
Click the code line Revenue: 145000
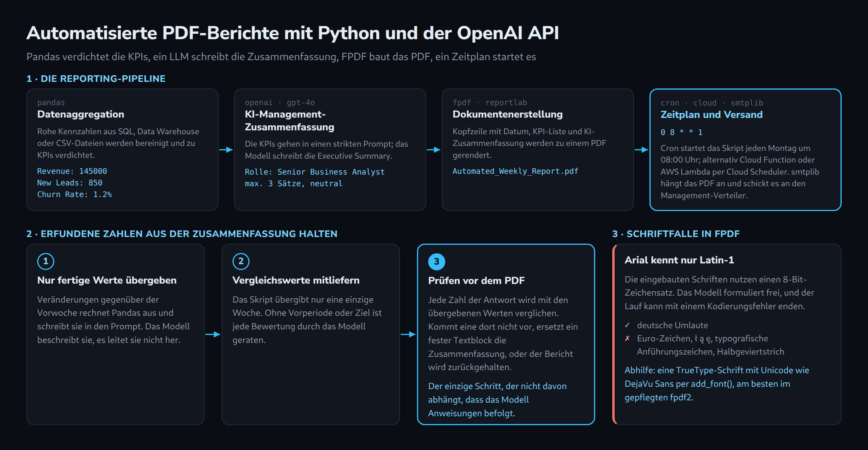72,171
